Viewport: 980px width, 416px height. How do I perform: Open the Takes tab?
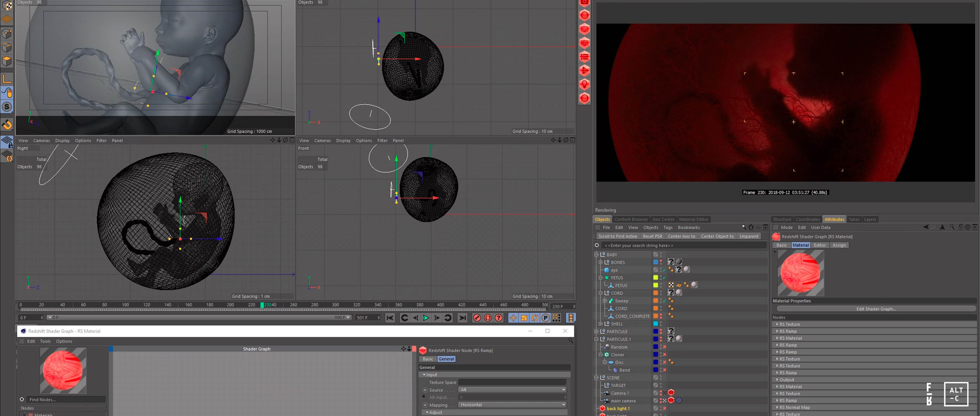tap(854, 219)
